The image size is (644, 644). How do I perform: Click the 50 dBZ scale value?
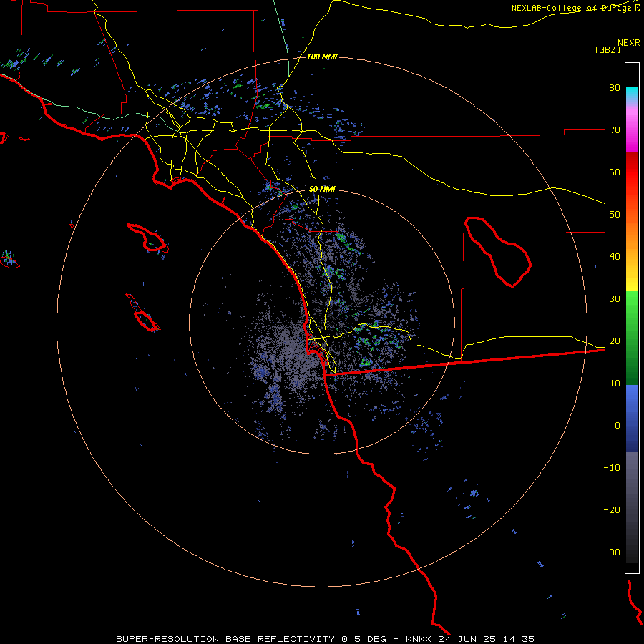pyautogui.click(x=615, y=215)
